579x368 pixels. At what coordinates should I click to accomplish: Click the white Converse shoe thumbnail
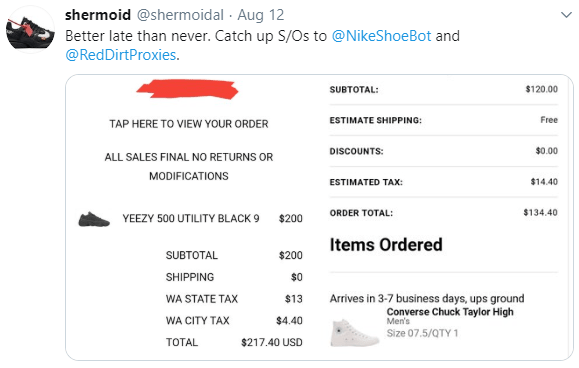click(x=354, y=333)
